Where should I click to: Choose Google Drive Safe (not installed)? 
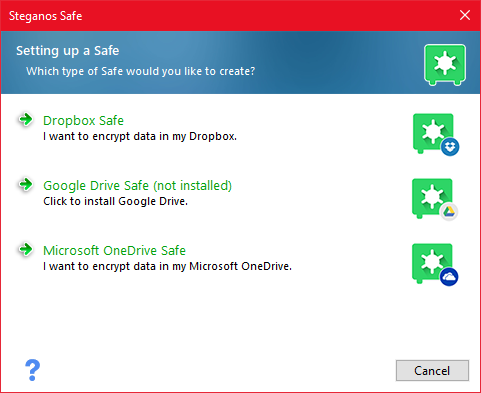pos(137,186)
